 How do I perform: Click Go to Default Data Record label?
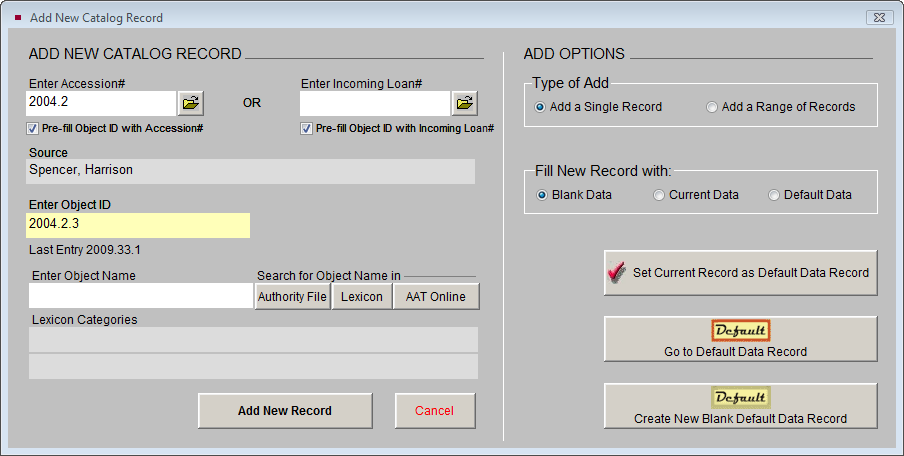735,352
